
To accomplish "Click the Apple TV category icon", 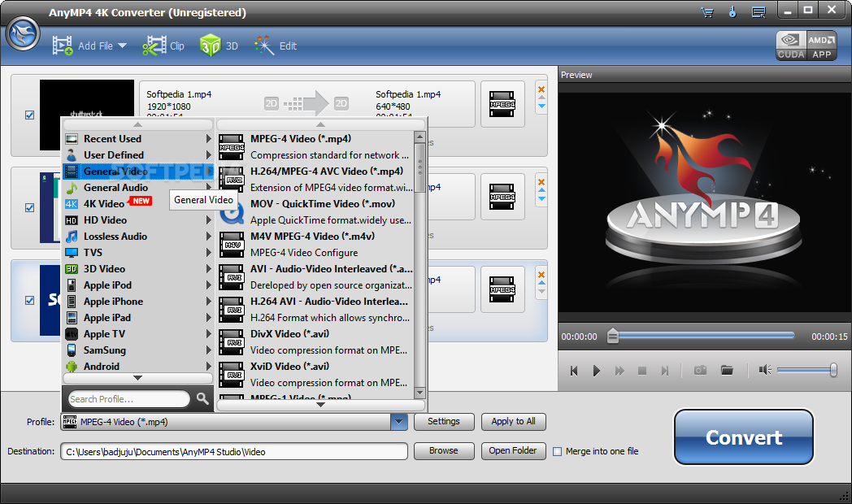I will tap(72, 334).
